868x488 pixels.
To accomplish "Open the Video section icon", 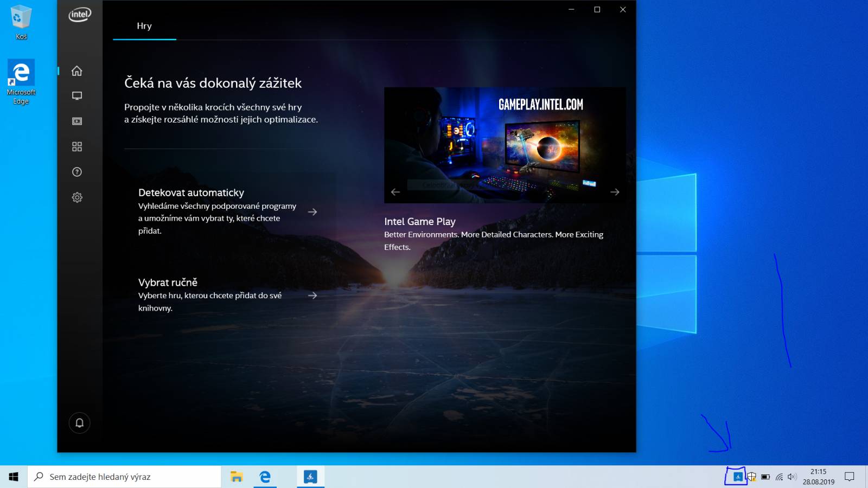I will pyautogui.click(x=77, y=121).
